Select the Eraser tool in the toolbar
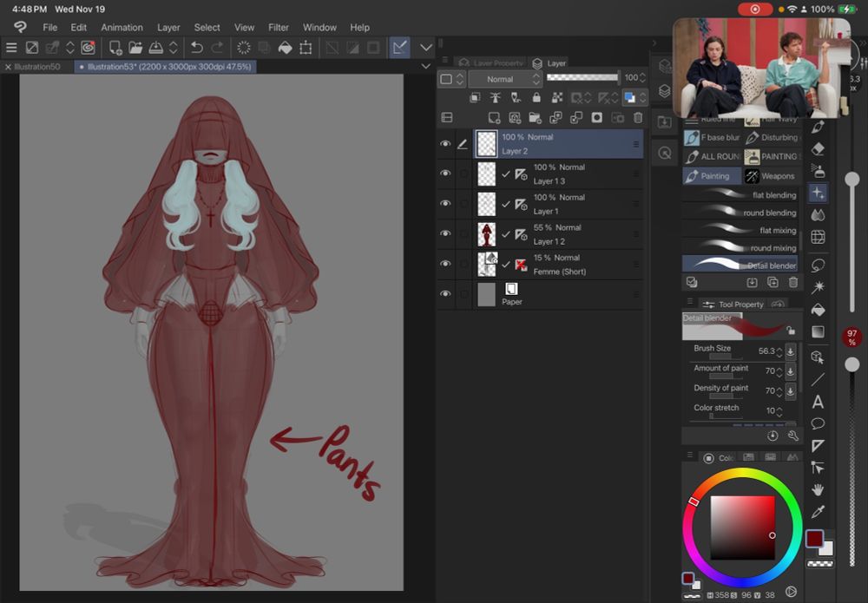This screenshot has height=603, width=868. [x=818, y=149]
